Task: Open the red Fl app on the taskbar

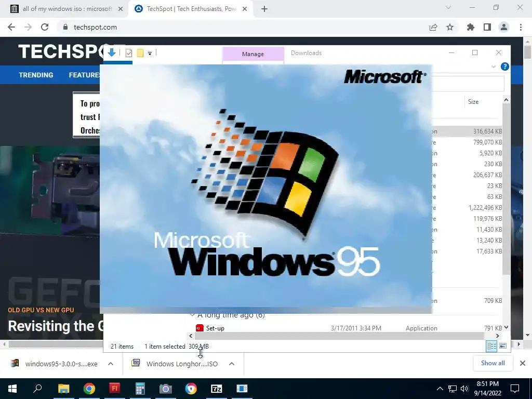Action: tap(115, 389)
